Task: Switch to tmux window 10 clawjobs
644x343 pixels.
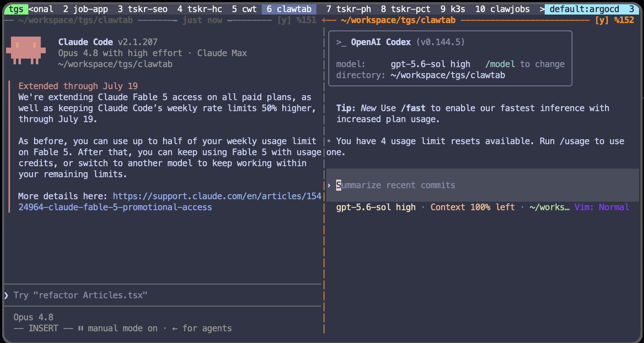Action: tap(503, 9)
